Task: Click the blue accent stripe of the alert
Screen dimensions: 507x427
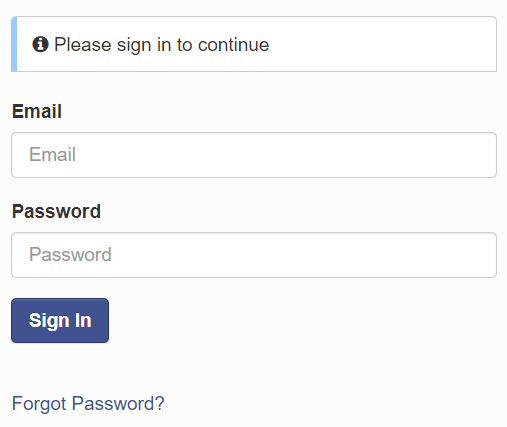Action: coord(14,44)
